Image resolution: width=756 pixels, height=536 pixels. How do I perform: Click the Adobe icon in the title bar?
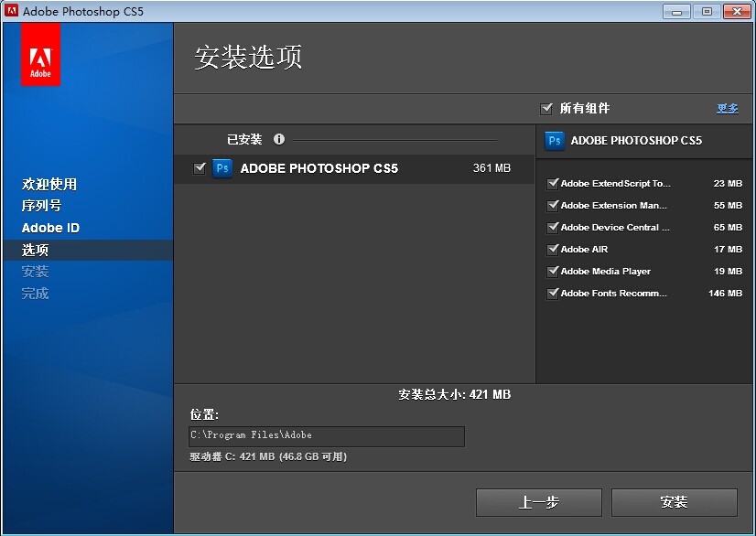coord(10,11)
